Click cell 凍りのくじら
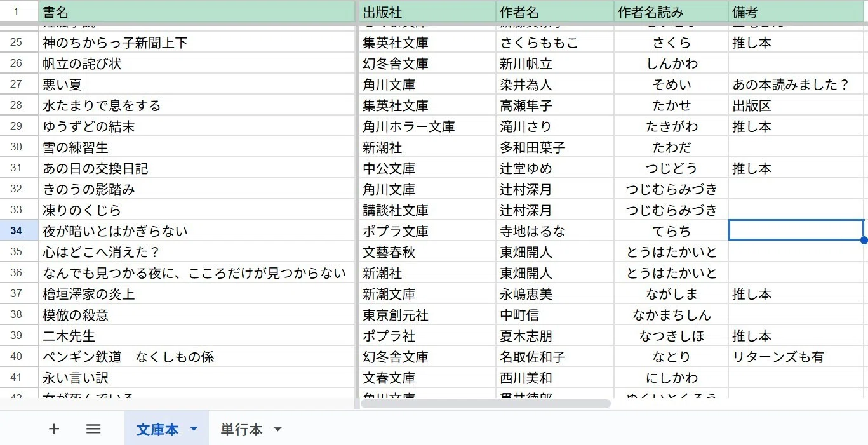 [x=197, y=210]
